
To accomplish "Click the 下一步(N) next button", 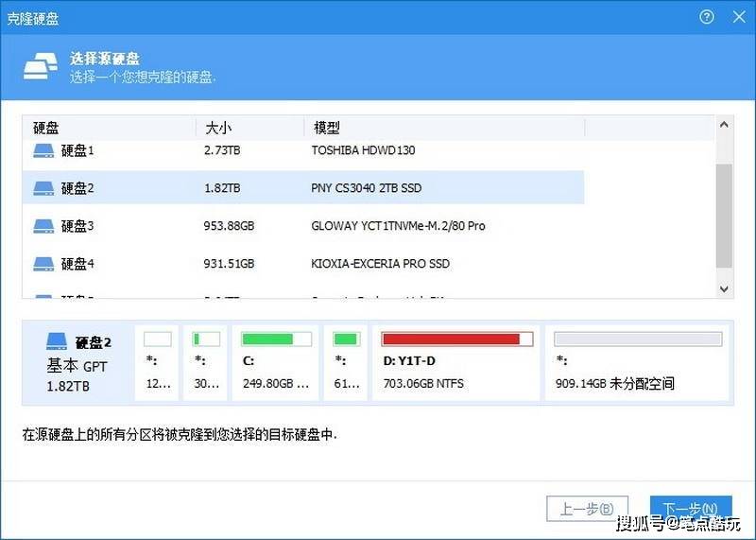I will (691, 509).
